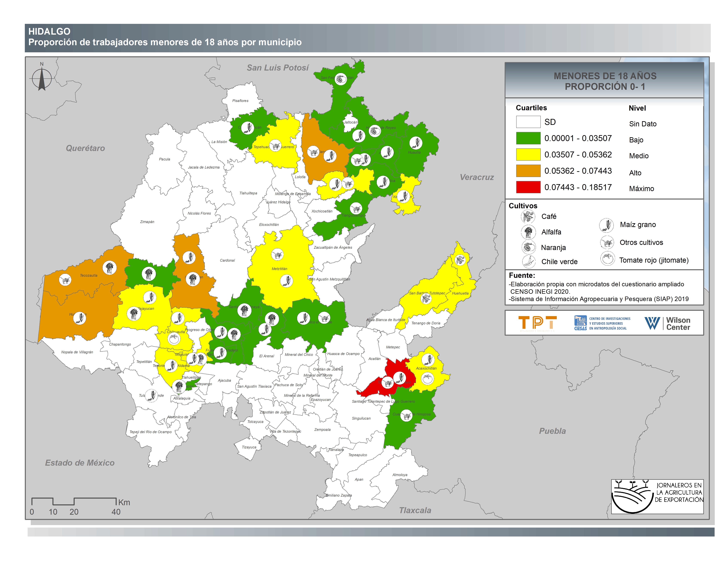This screenshot has height=563, width=728.
Task: Click the Chile verde legend icon
Action: pyautogui.click(x=529, y=261)
